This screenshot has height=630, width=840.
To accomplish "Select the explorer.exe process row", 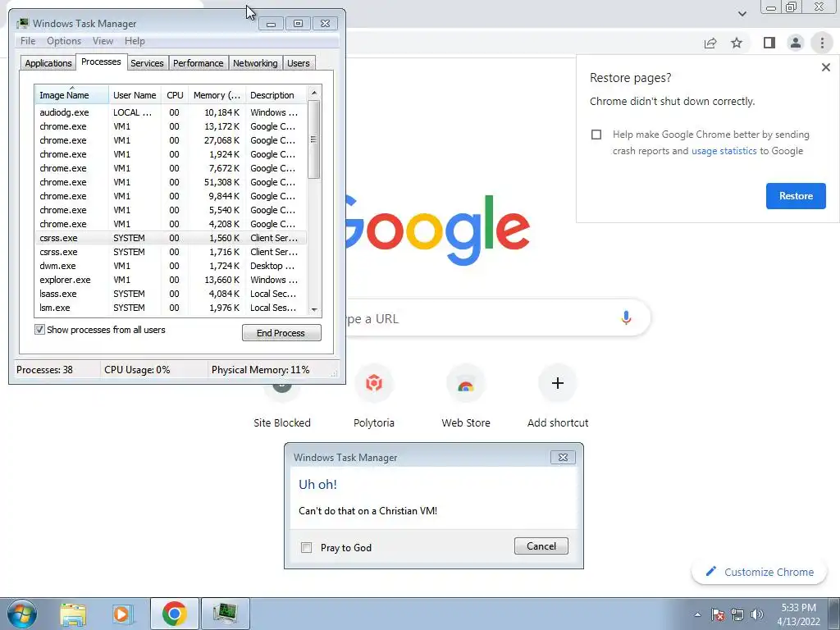I will (171, 280).
